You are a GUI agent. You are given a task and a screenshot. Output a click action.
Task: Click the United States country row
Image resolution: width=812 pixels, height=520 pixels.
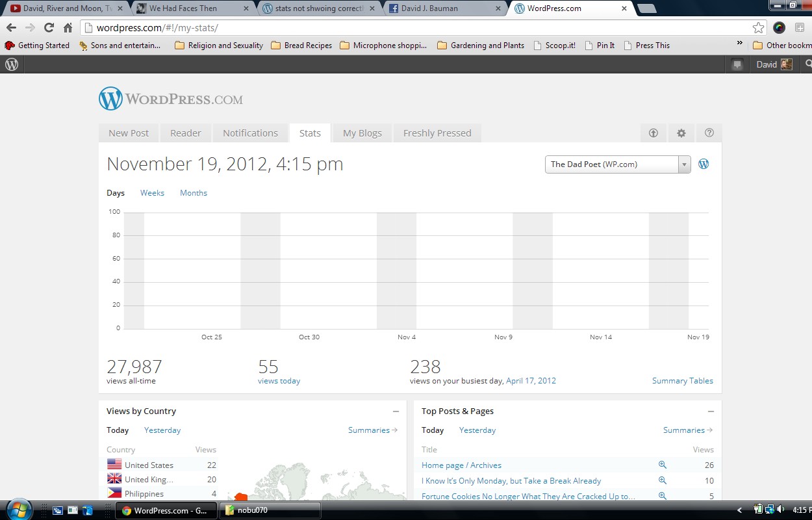162,465
